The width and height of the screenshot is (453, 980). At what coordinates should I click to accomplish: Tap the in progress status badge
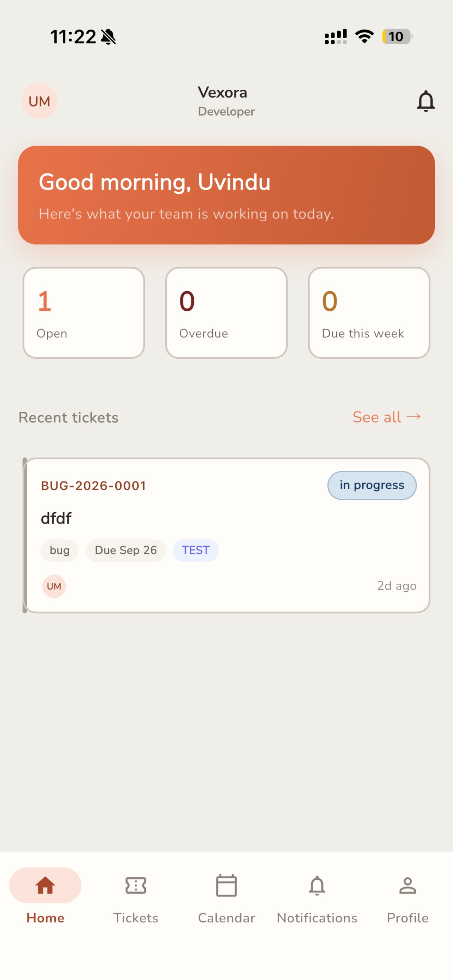[372, 485]
